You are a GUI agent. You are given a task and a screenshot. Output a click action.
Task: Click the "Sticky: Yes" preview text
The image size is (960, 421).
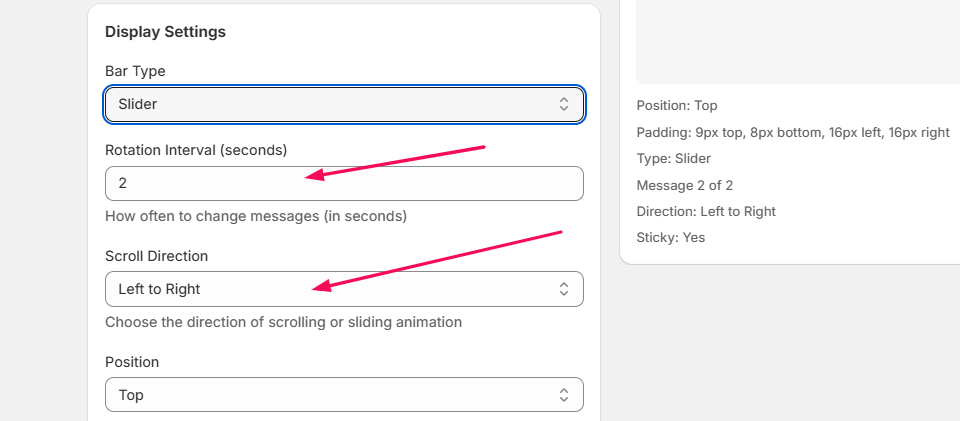(671, 238)
